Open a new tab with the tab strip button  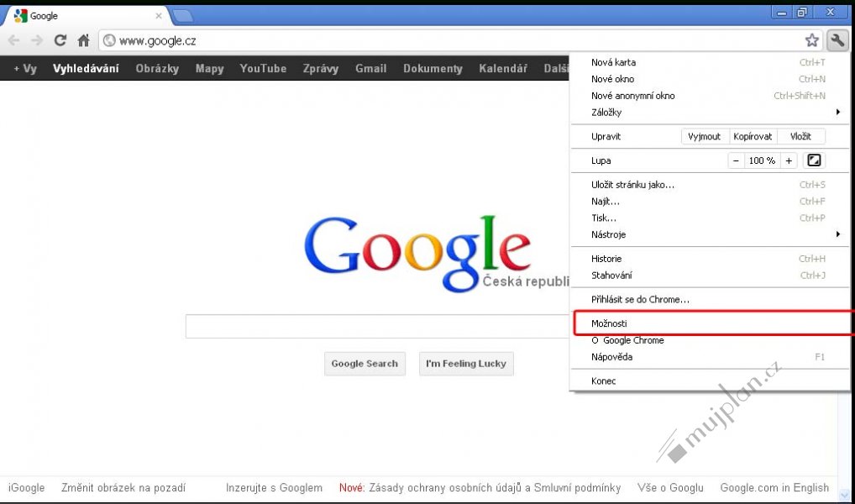pyautogui.click(x=182, y=16)
